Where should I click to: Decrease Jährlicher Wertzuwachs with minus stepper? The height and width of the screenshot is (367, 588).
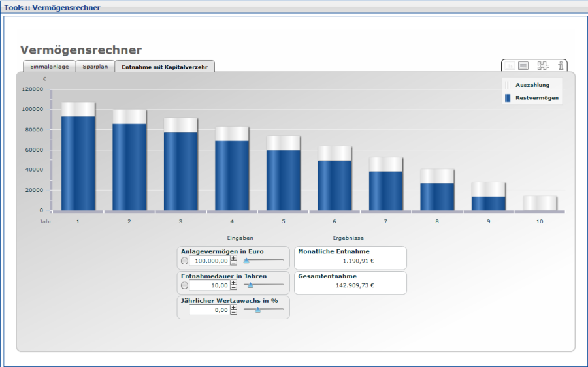tap(234, 313)
